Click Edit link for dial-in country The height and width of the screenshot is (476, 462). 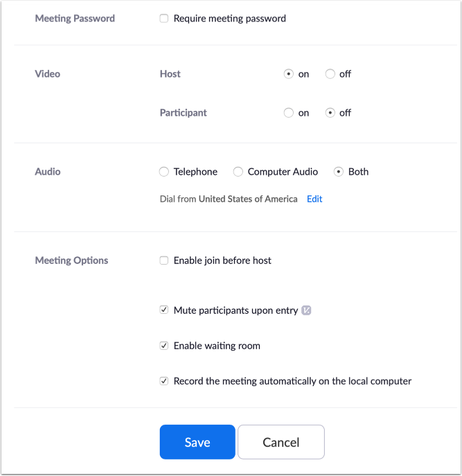click(314, 199)
